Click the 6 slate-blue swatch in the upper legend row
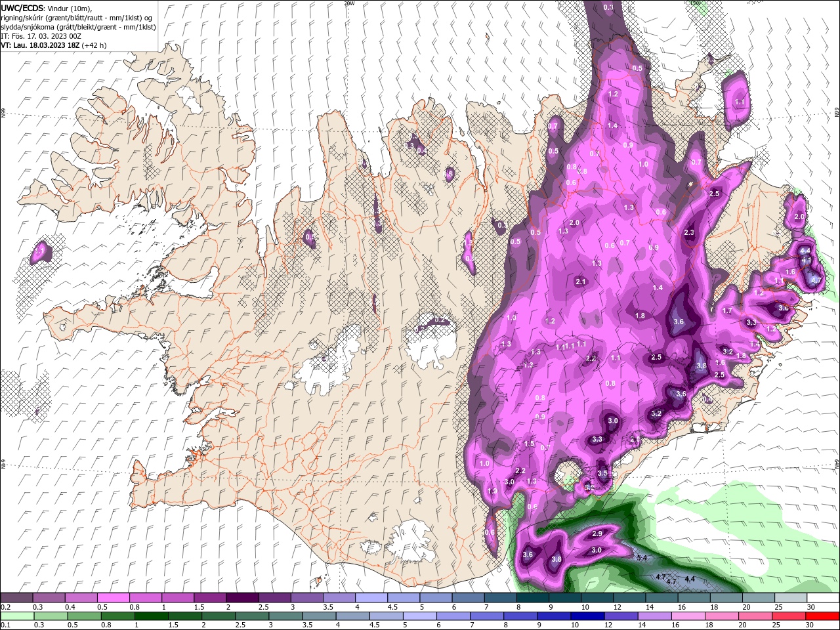 (467, 598)
